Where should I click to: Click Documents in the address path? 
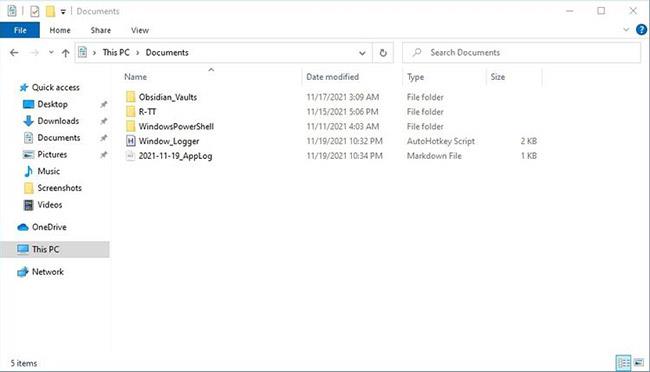pyautogui.click(x=167, y=53)
